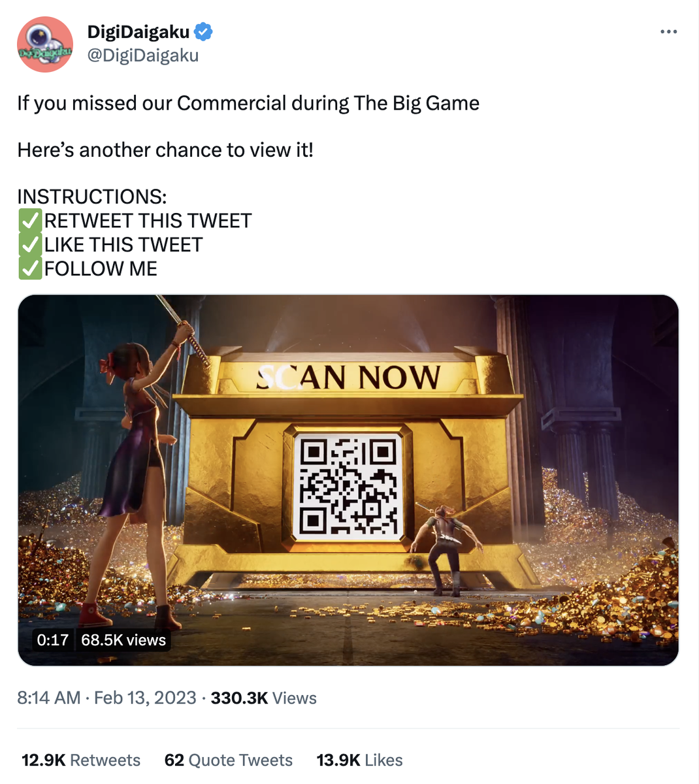Click the 330.3K Views count
Viewport: 699px width, 784px height.
263,698
